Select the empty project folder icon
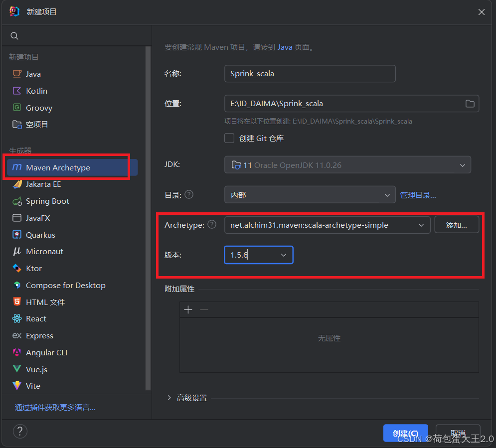The image size is (496, 448). 17,124
